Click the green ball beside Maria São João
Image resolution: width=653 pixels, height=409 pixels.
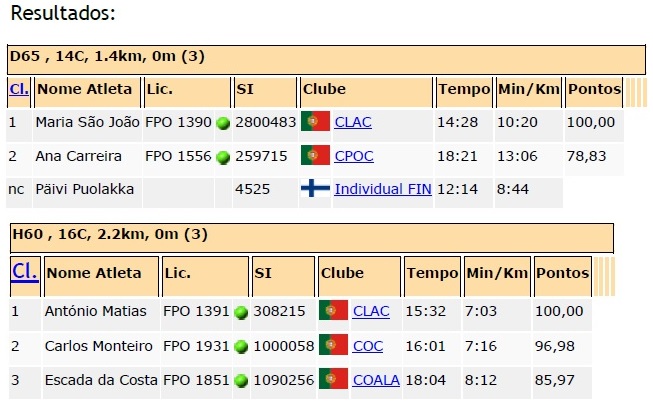point(223,124)
